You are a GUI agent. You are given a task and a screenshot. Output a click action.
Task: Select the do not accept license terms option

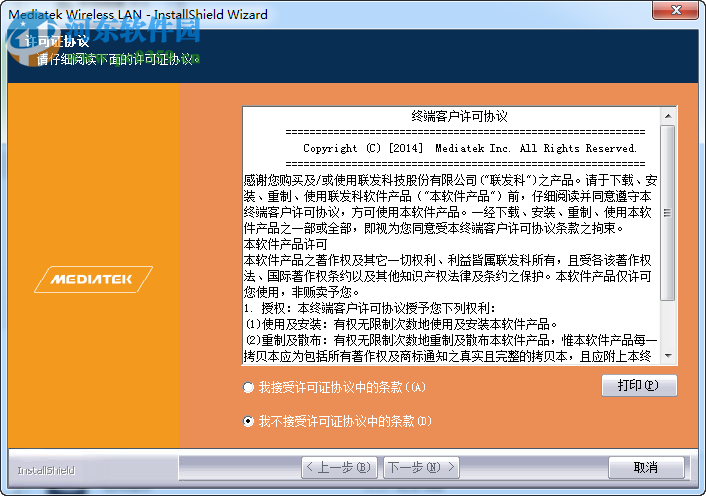pyautogui.click(x=248, y=421)
